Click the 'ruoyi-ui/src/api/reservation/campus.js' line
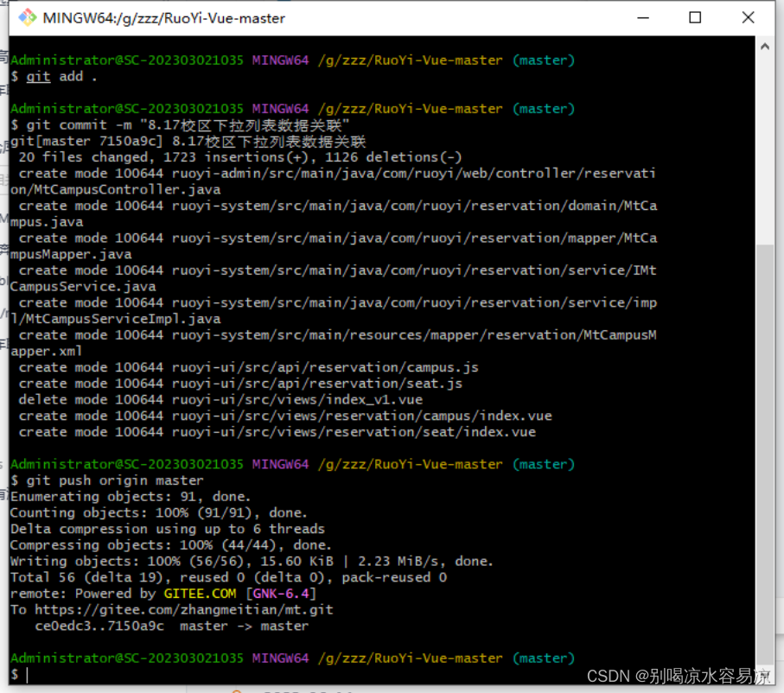The height and width of the screenshot is (693, 784). (248, 367)
